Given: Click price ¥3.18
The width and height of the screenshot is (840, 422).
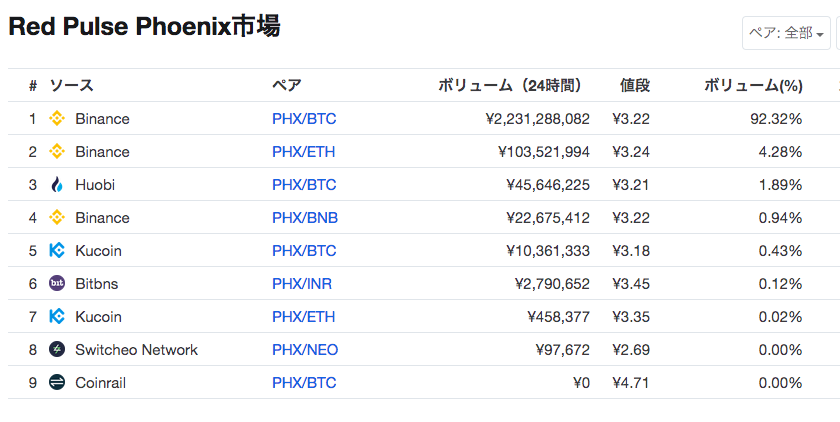Looking at the screenshot, I should [x=631, y=251].
